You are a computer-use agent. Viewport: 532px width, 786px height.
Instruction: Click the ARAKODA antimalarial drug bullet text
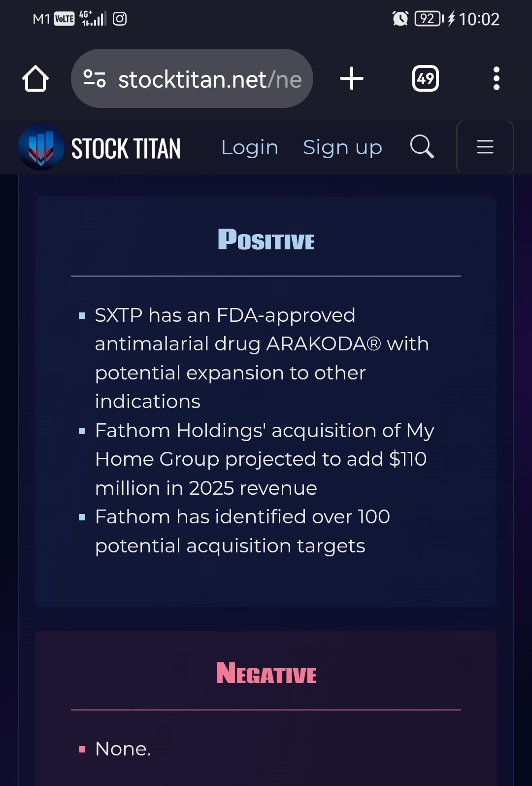[x=262, y=358]
